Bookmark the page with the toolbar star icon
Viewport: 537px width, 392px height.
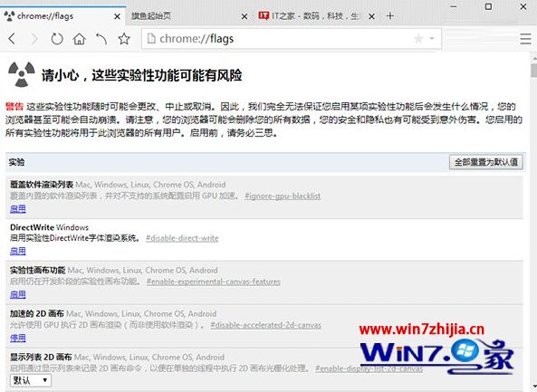tap(124, 39)
